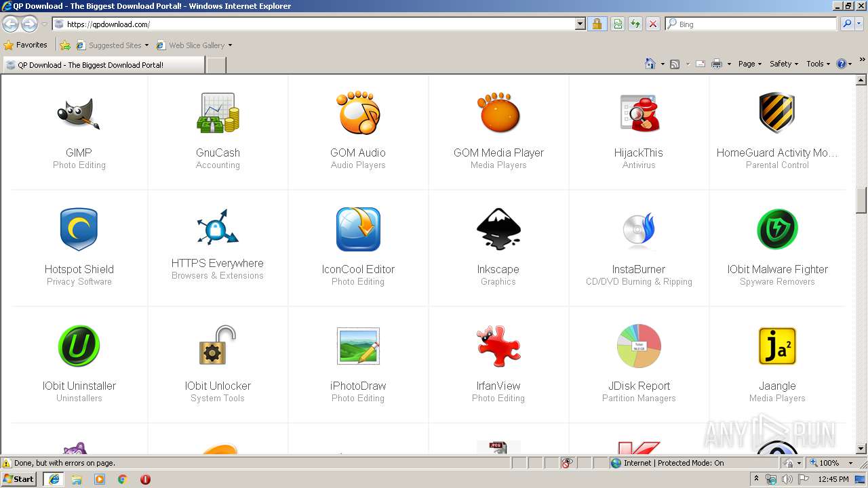Click the page error warning status icon
Screen dimensions: 868x488
7,463
